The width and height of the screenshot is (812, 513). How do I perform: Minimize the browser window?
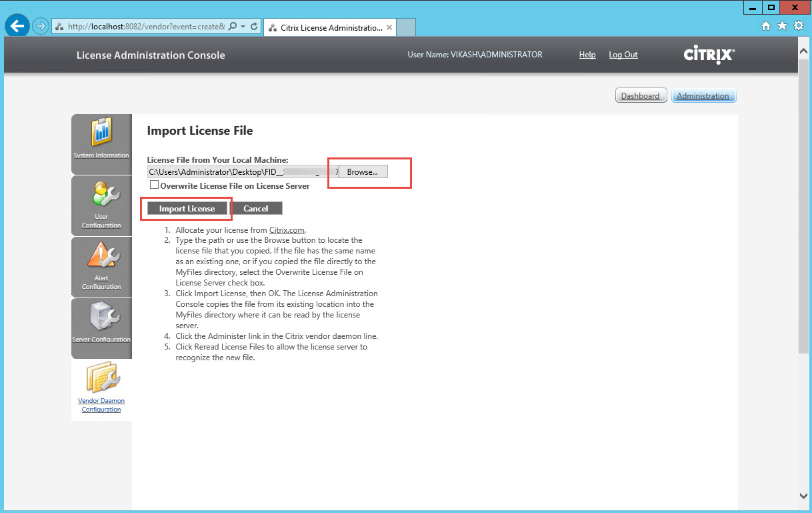[x=753, y=7]
